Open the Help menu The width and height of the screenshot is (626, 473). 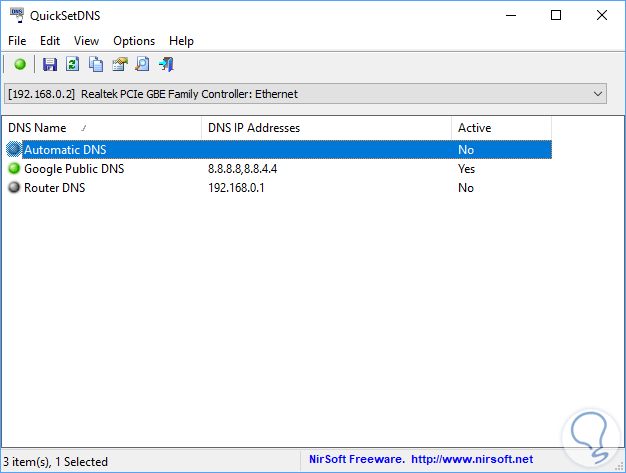181,41
